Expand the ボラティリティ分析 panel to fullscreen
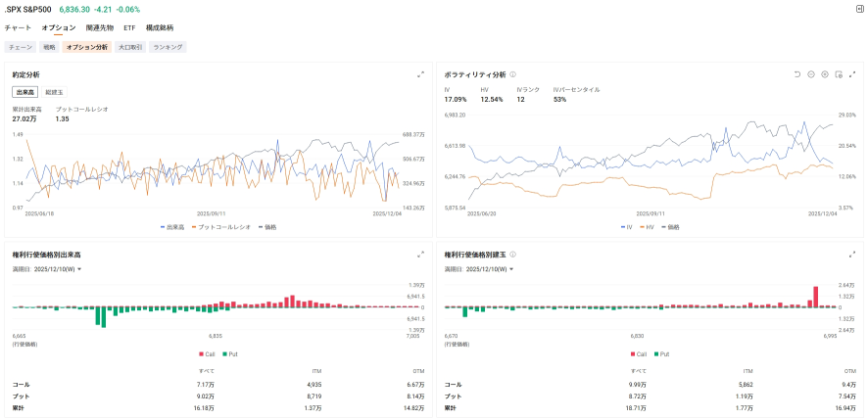The image size is (868, 420). pyautogui.click(x=852, y=74)
